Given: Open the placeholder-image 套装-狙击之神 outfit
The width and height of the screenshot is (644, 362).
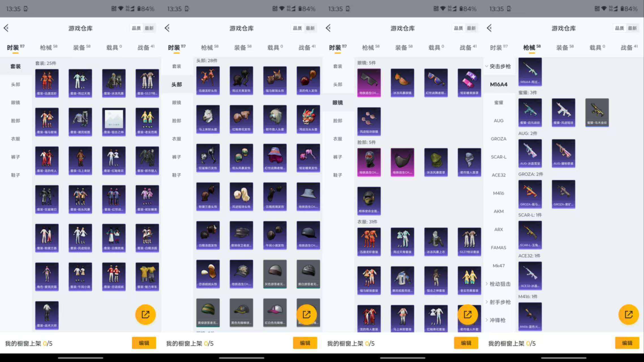Looking at the screenshot, I should [x=114, y=122].
